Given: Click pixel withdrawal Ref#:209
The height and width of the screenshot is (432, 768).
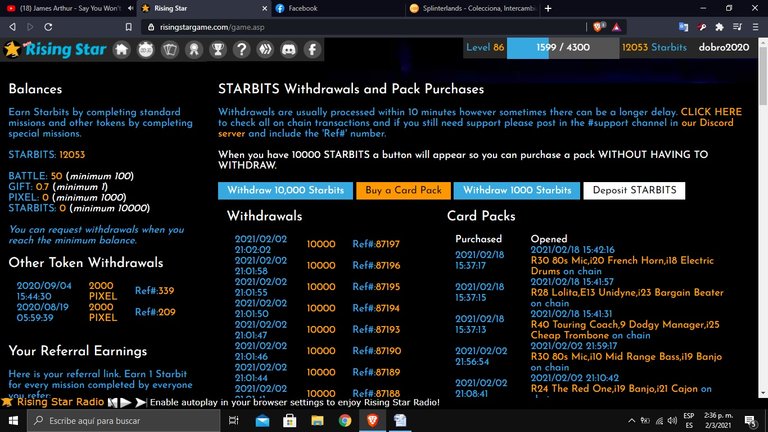Looking at the screenshot, I should [155, 312].
